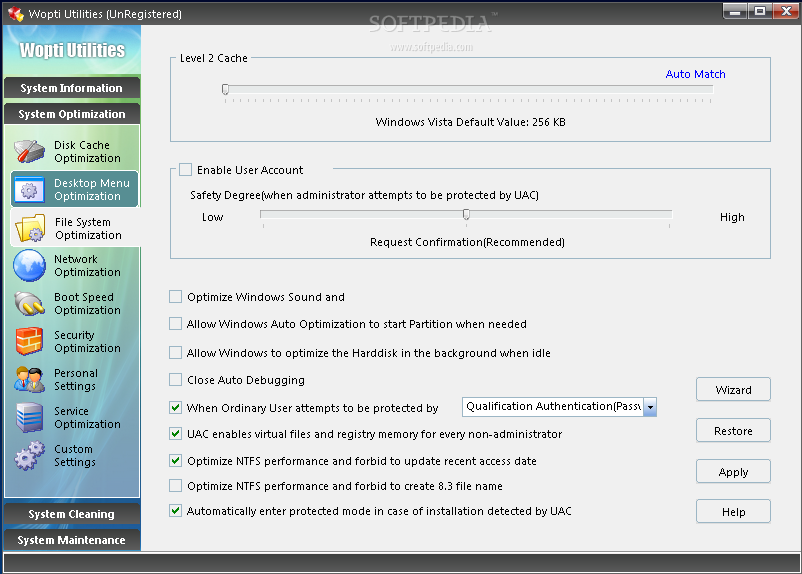Expand the System Information section

coord(72,88)
